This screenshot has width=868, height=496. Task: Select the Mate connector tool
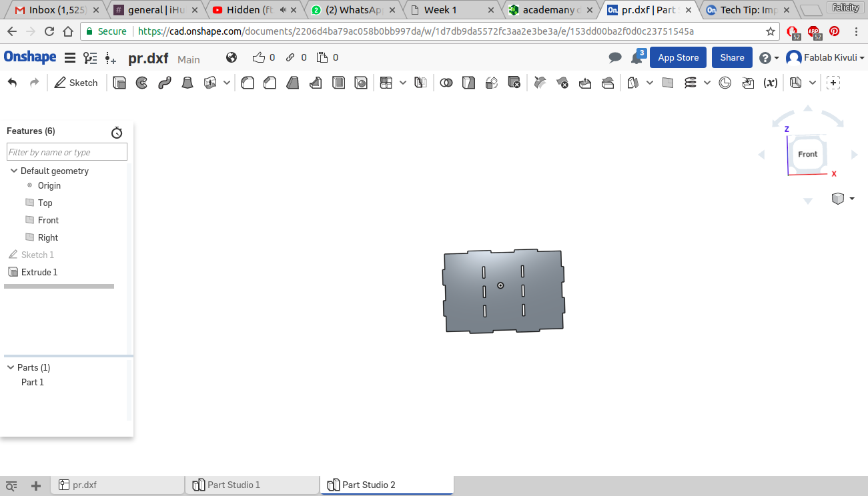[x=725, y=83]
